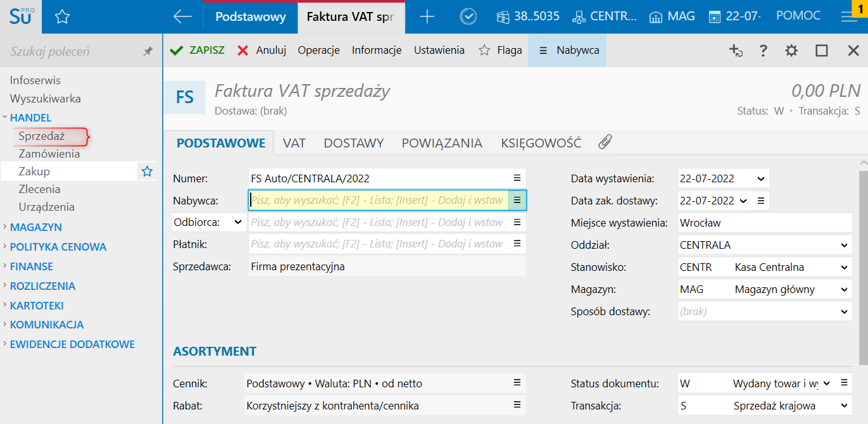Screen dimensions: 868x424
Task: Open list icon in Nabywca field
Action: point(517,200)
